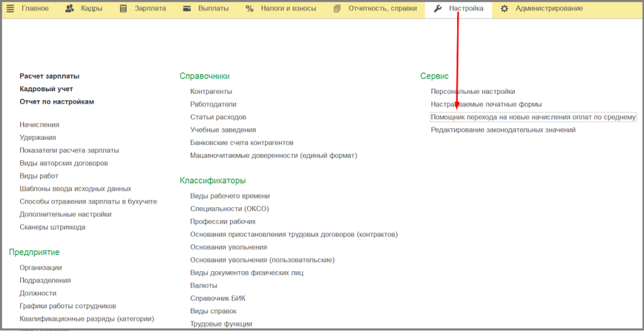The image size is (644, 331).
Task: Open Помощник перехода на новые начисления
Action: tap(533, 117)
